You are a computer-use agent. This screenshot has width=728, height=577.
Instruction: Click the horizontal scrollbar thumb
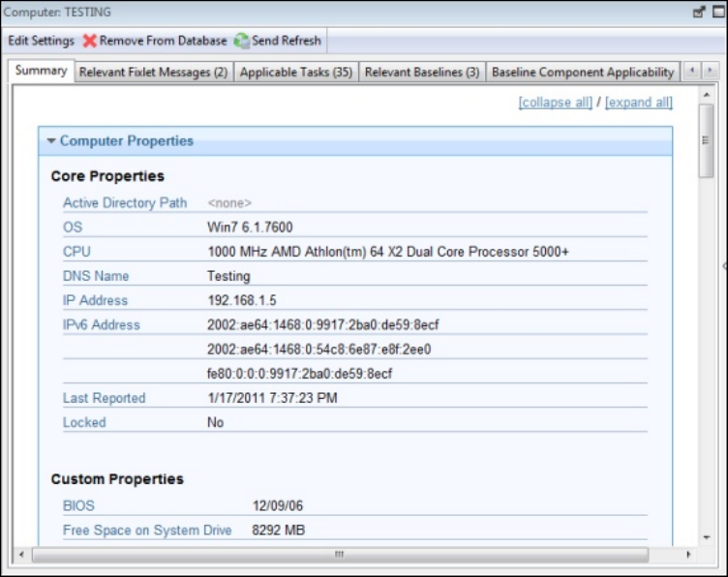tap(340, 555)
